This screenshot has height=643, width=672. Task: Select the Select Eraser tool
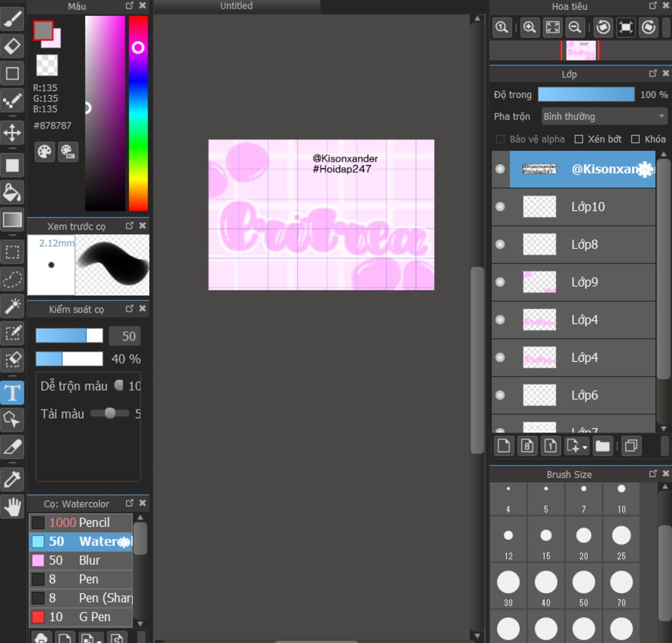click(12, 360)
